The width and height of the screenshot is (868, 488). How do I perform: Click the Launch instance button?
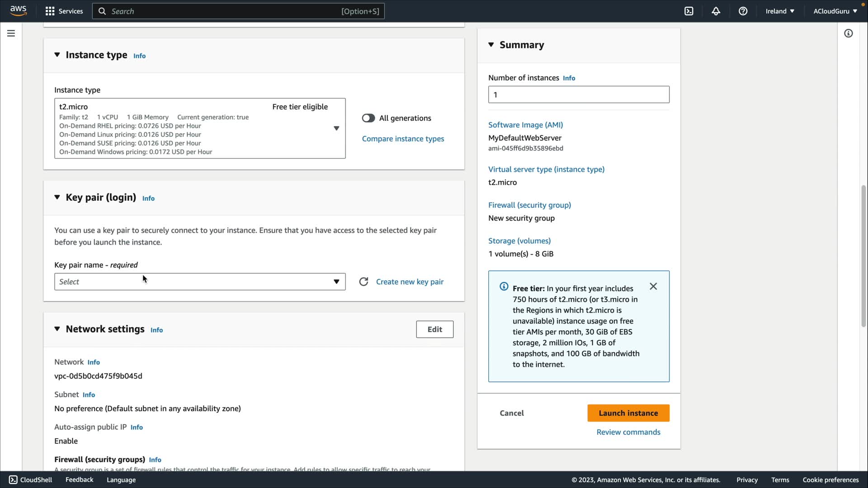tap(628, 413)
